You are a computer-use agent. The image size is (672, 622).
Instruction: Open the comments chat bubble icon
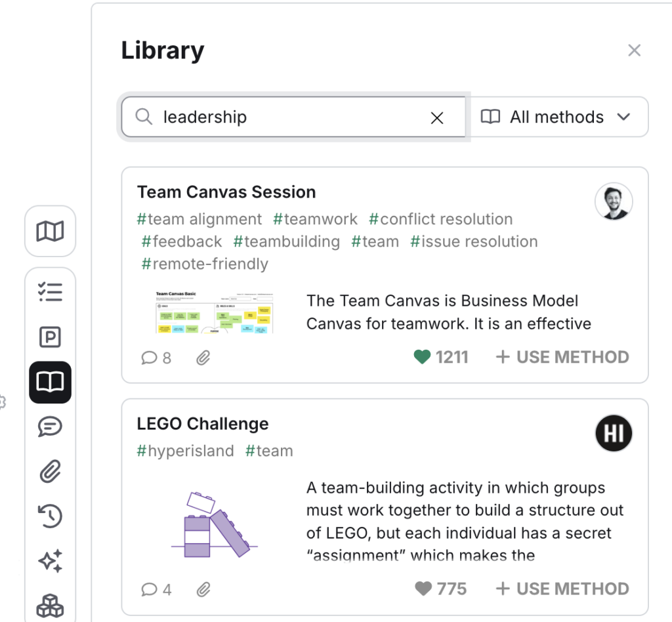[50, 426]
